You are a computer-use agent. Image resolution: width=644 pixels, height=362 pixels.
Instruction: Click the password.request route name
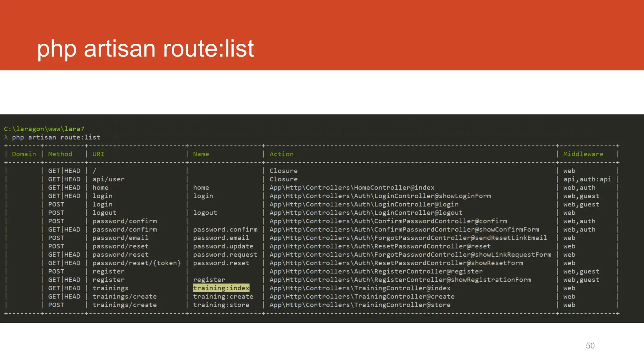click(x=225, y=255)
